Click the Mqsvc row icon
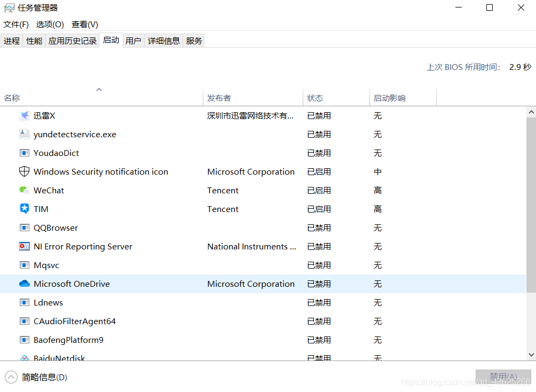Image resolution: width=536 pixels, height=392 pixels. 24,265
